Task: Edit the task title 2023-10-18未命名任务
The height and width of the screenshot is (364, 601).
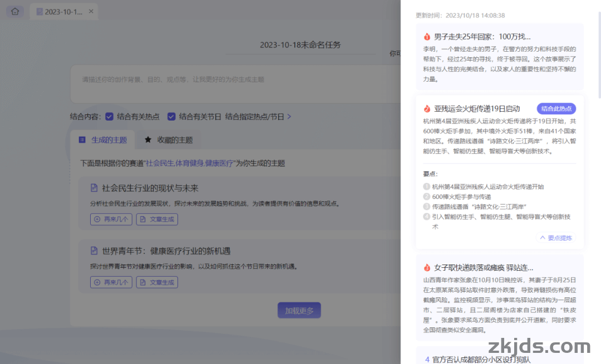Action: [x=300, y=45]
